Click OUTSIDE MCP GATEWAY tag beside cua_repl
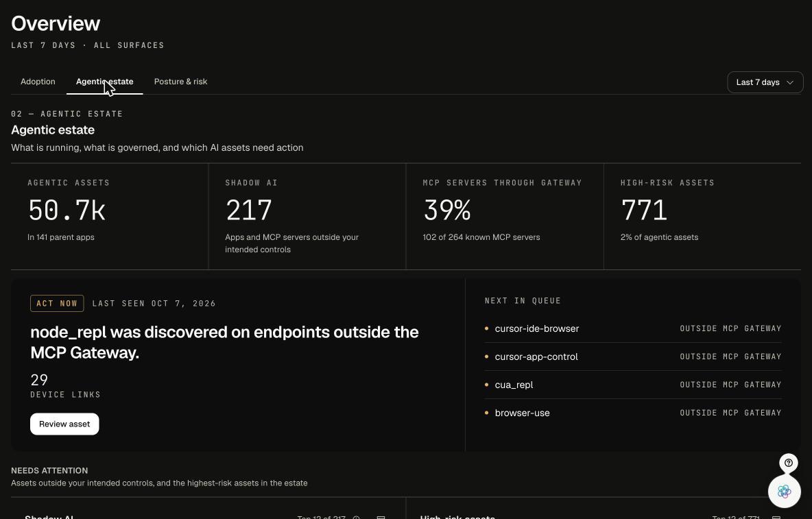This screenshot has height=519, width=812. (730, 385)
